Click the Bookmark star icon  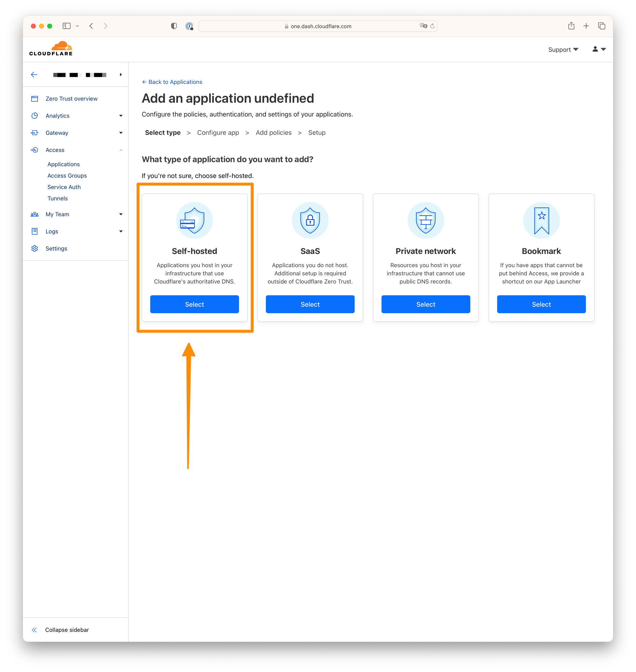click(x=542, y=220)
